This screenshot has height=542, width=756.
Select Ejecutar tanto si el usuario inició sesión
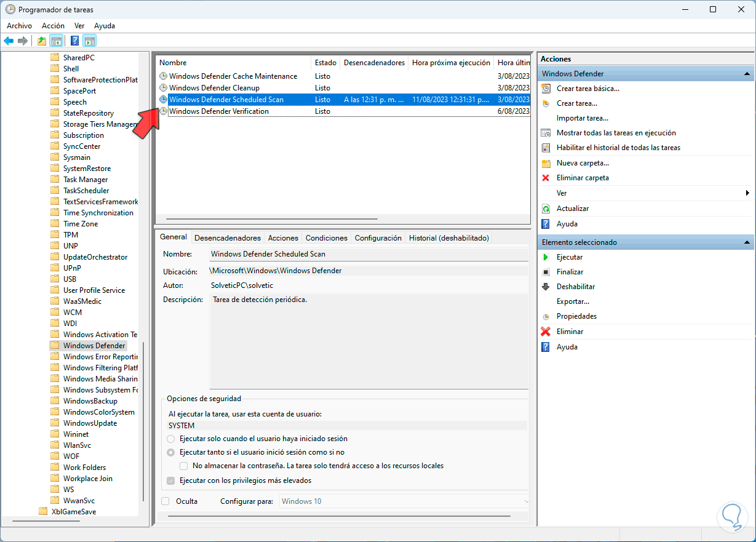tap(171, 452)
